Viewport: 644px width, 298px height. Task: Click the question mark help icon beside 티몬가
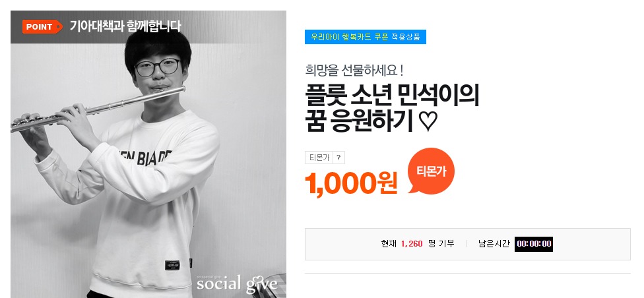pos(338,158)
